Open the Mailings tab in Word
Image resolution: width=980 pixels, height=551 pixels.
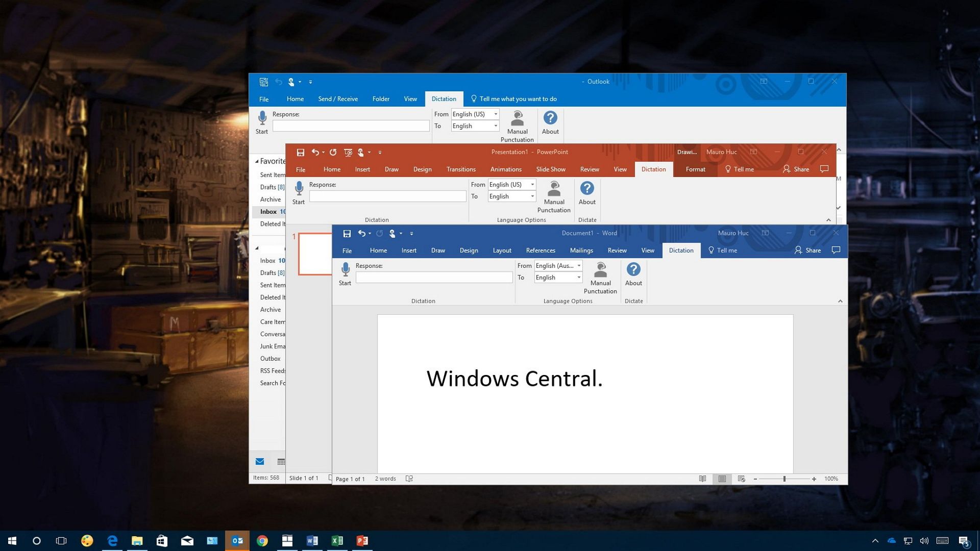(x=581, y=251)
